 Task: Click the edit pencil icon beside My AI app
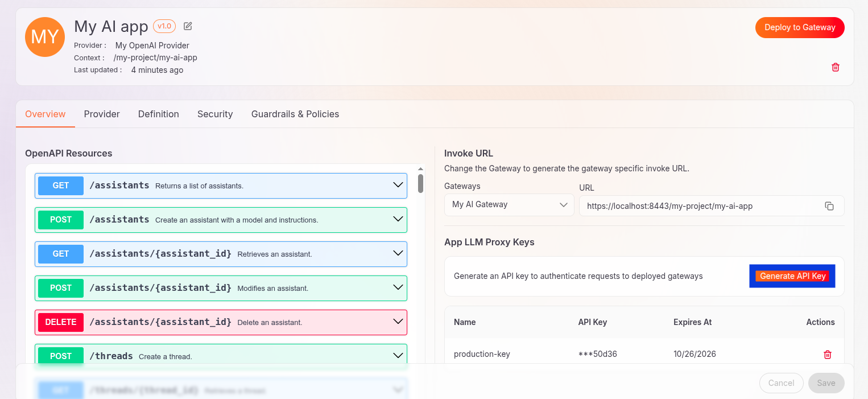pyautogui.click(x=188, y=26)
